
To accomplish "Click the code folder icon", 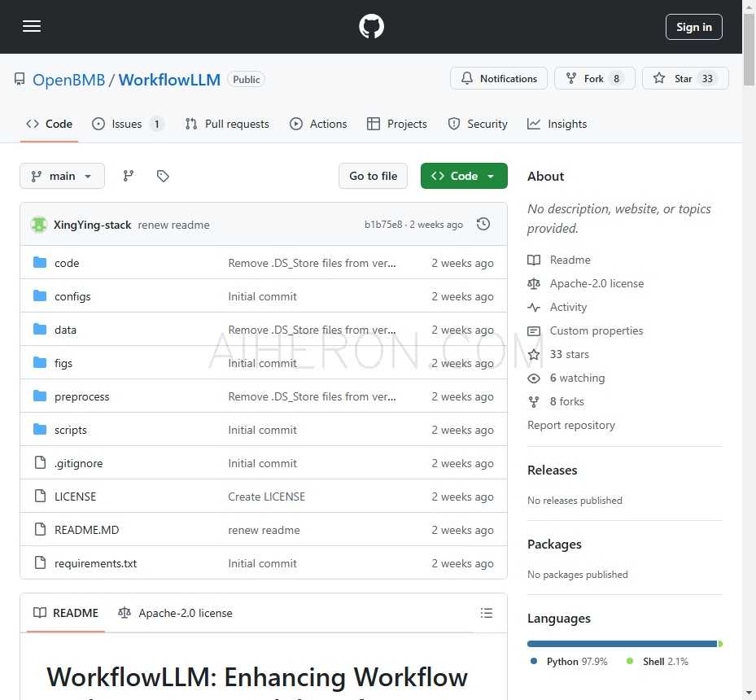I will [40, 262].
